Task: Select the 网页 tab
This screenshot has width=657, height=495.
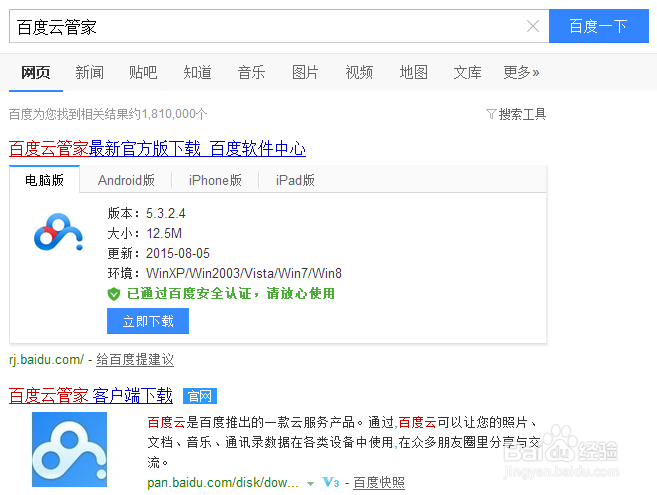Action: [36, 73]
